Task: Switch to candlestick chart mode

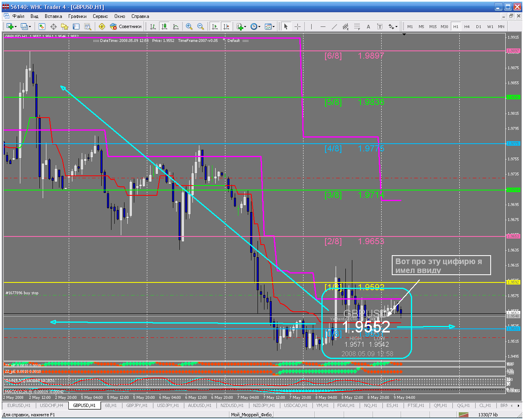Action: tap(164, 26)
